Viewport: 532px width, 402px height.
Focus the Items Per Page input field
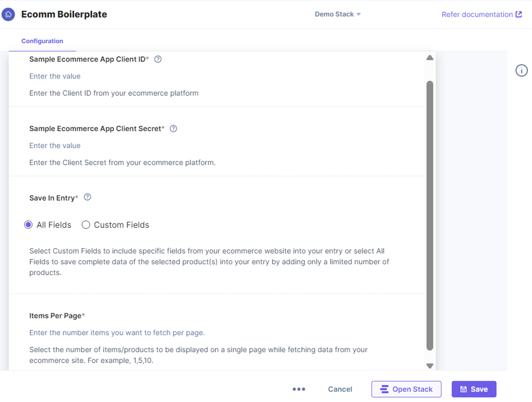point(216,333)
